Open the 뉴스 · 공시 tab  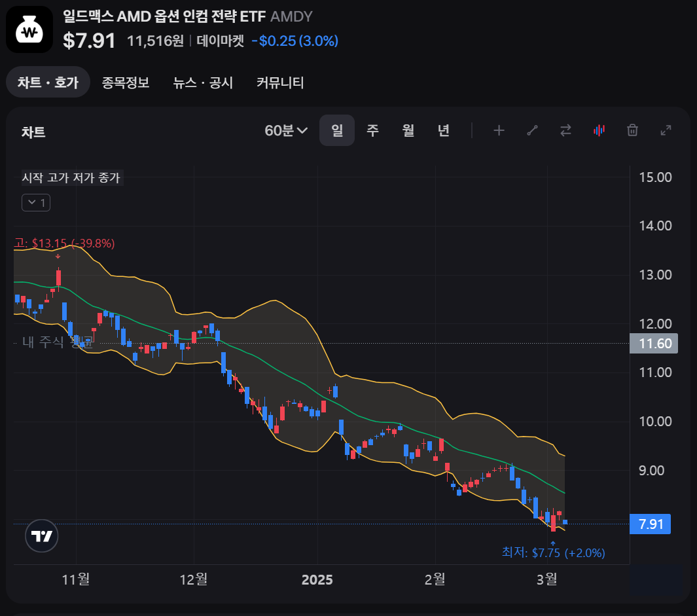[203, 82]
